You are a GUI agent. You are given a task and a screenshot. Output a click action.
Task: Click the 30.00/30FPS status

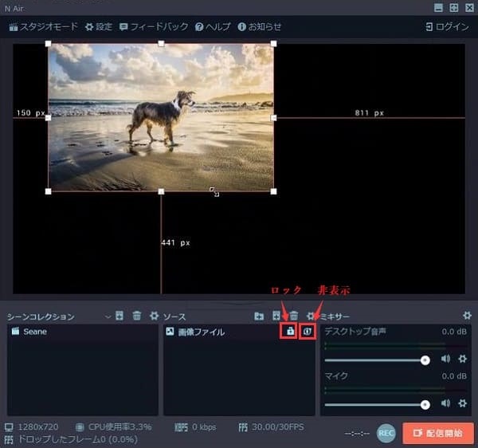(x=278, y=427)
